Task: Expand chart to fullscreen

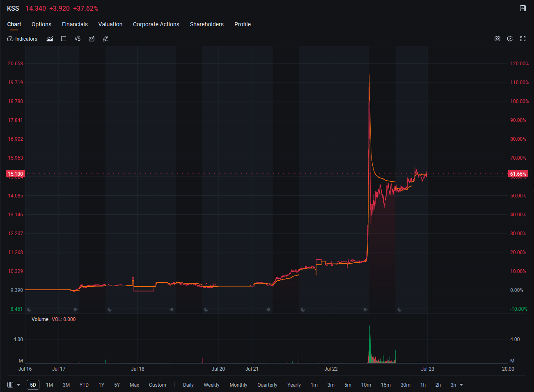Action: click(x=523, y=39)
